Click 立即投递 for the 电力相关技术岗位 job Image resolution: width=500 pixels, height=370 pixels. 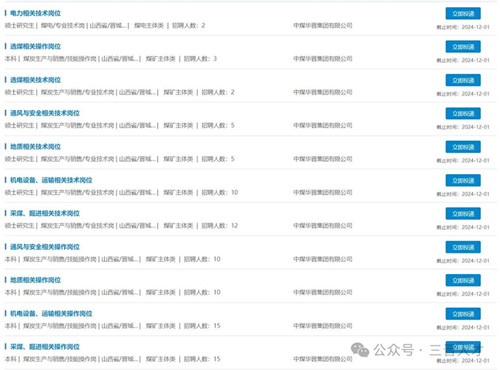point(463,13)
